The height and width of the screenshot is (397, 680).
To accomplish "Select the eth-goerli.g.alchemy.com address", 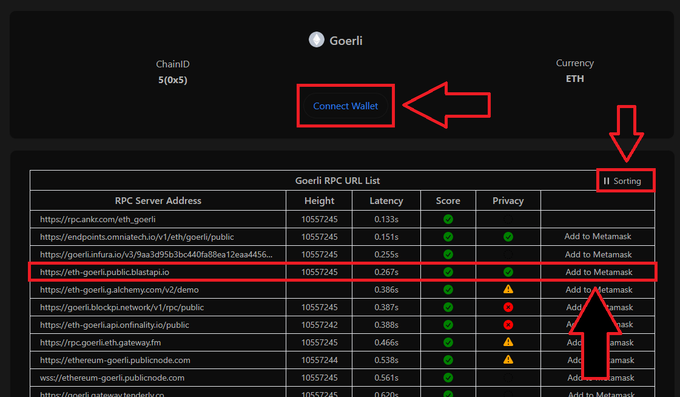I will coord(119,289).
